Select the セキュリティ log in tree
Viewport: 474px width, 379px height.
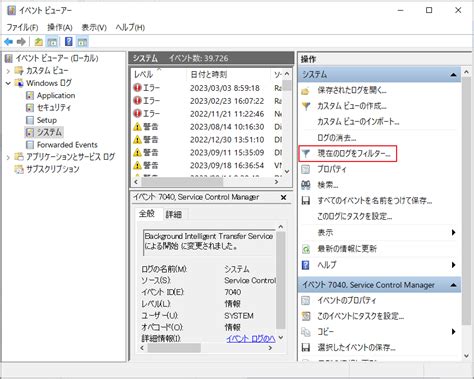pyautogui.click(x=54, y=108)
